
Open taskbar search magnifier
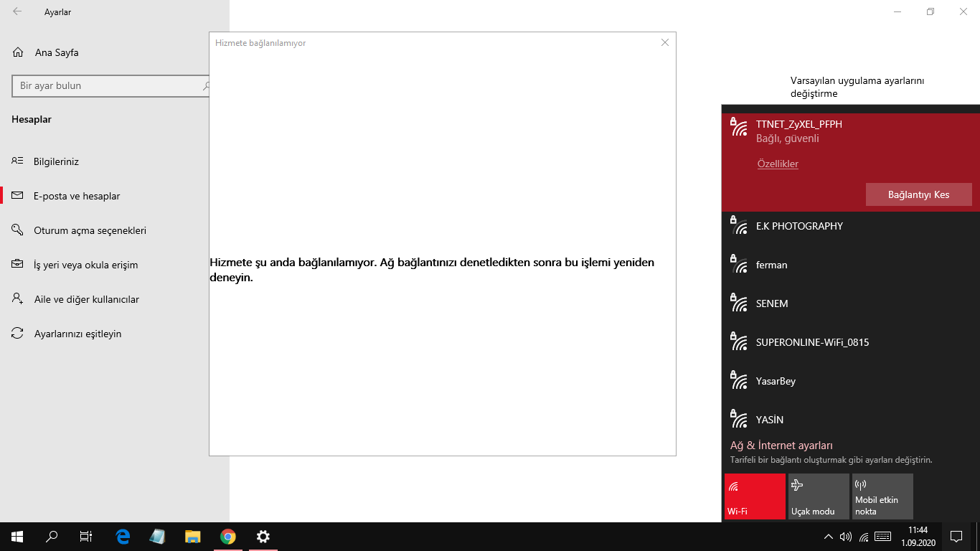click(52, 536)
